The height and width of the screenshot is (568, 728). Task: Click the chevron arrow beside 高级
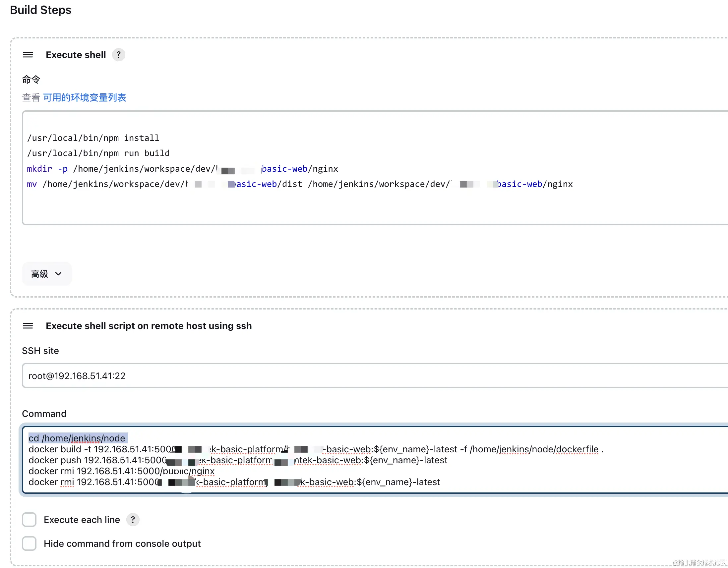click(59, 274)
